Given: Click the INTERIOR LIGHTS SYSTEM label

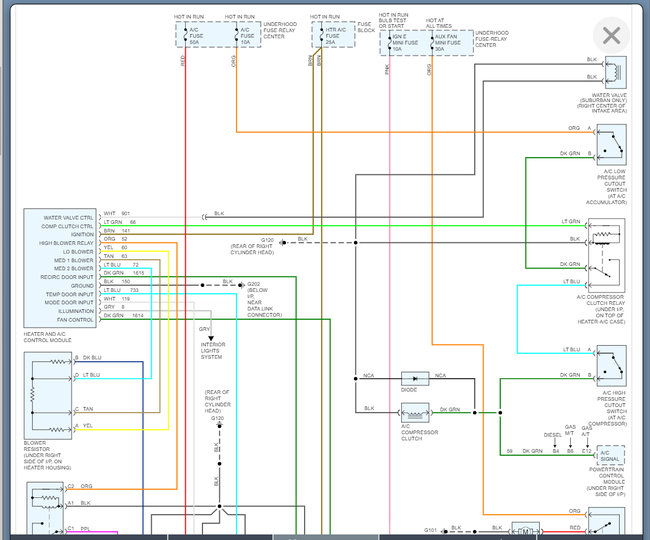Looking at the screenshot, I should click(x=213, y=351).
